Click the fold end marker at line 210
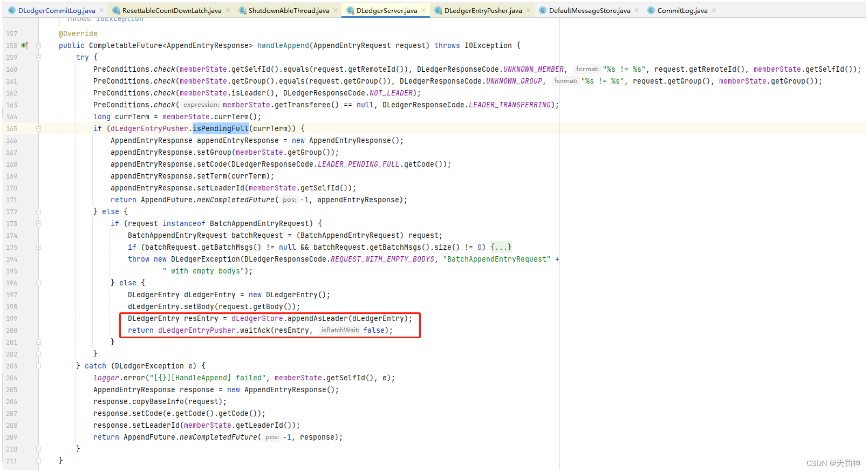868x472 pixels. click(38, 449)
